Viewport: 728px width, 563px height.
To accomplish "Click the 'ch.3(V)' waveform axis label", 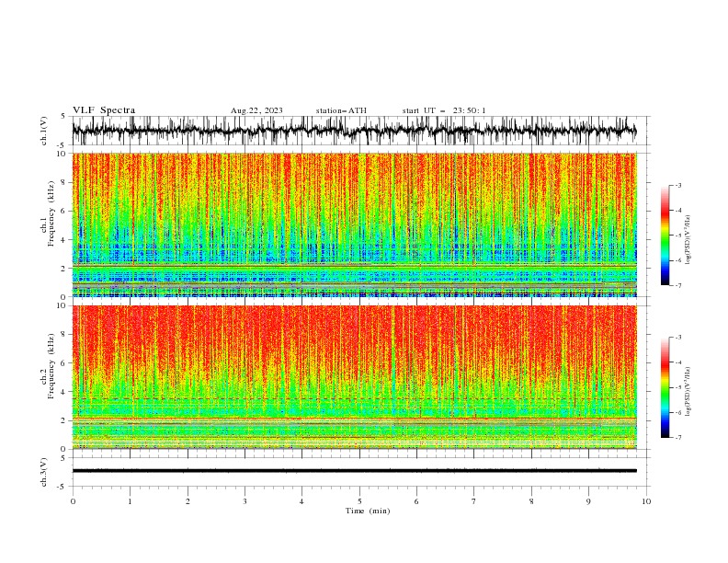I will 44,472.
